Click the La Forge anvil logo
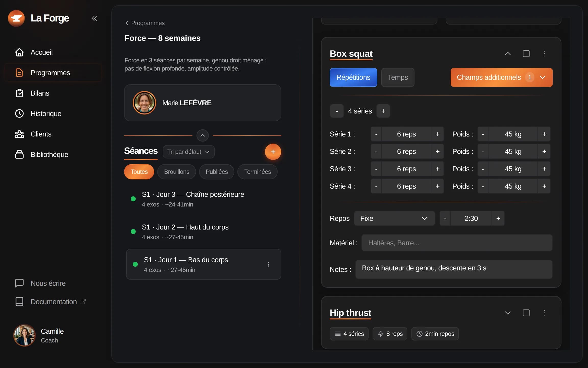 click(16, 18)
